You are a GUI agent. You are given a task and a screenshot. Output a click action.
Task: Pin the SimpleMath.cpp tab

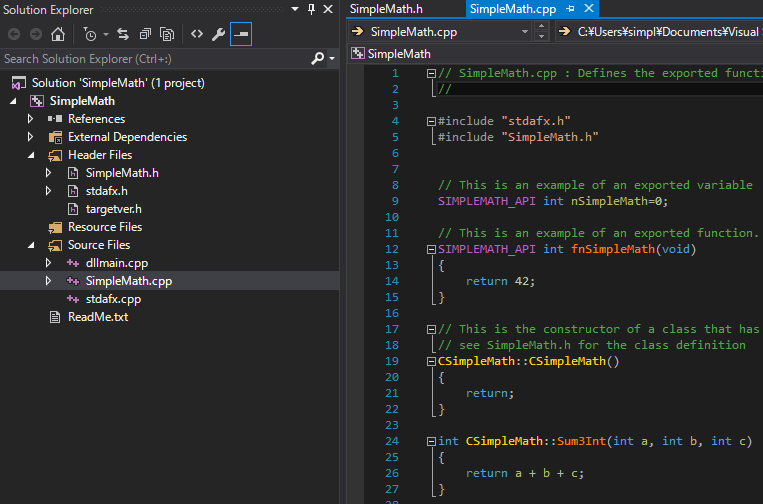pos(570,9)
